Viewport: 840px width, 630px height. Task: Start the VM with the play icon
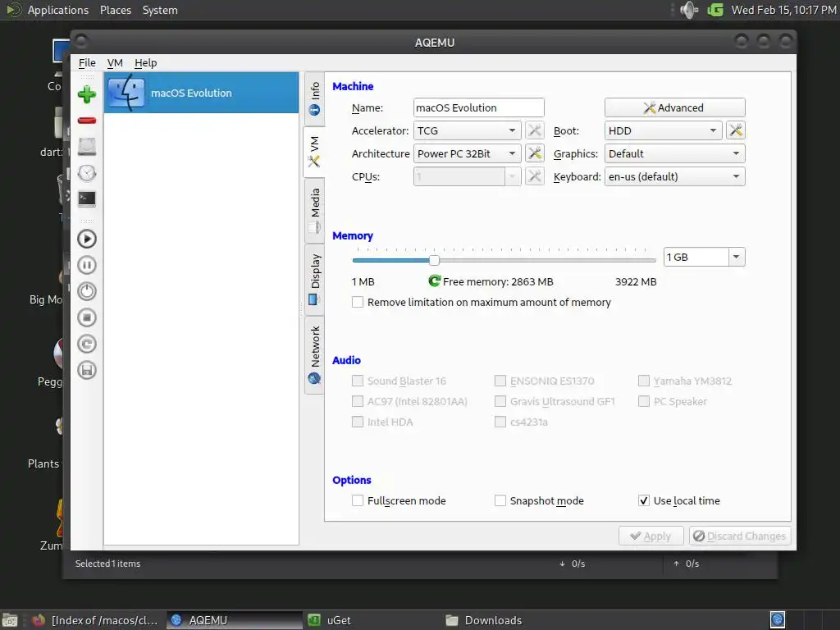coord(87,239)
